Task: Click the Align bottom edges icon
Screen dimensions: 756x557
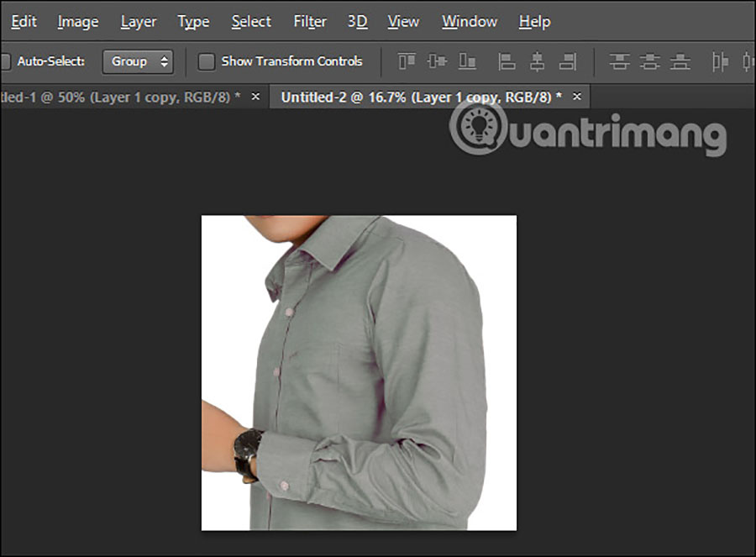Action: 467,61
